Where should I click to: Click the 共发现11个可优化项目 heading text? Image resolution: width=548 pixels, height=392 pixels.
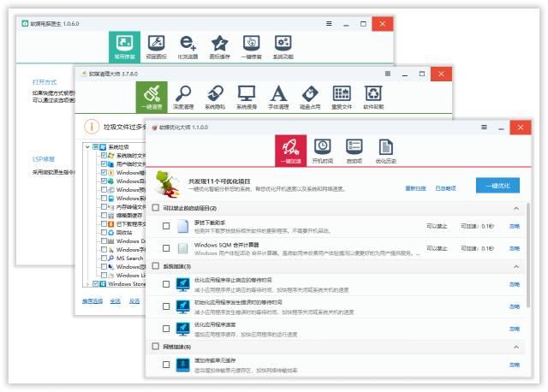pos(219,181)
